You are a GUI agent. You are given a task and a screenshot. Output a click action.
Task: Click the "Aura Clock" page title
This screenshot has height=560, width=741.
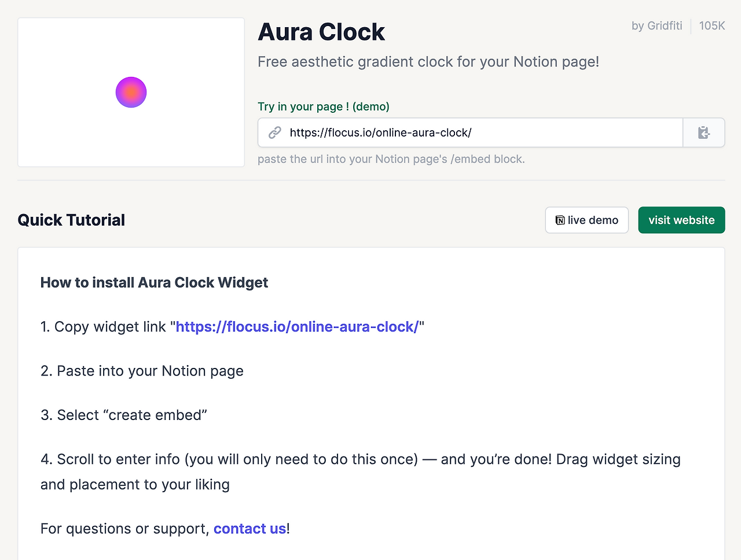click(x=321, y=32)
